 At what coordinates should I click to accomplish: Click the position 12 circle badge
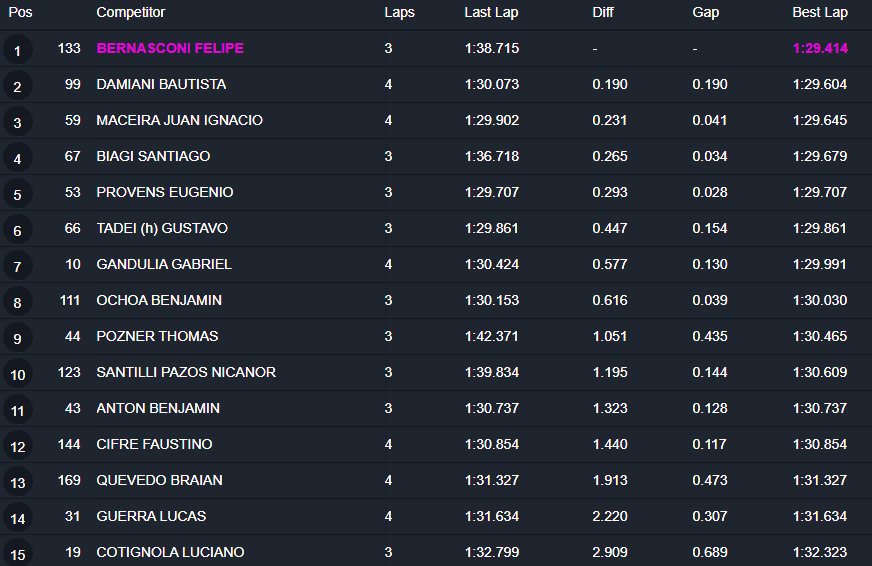click(x=17, y=446)
